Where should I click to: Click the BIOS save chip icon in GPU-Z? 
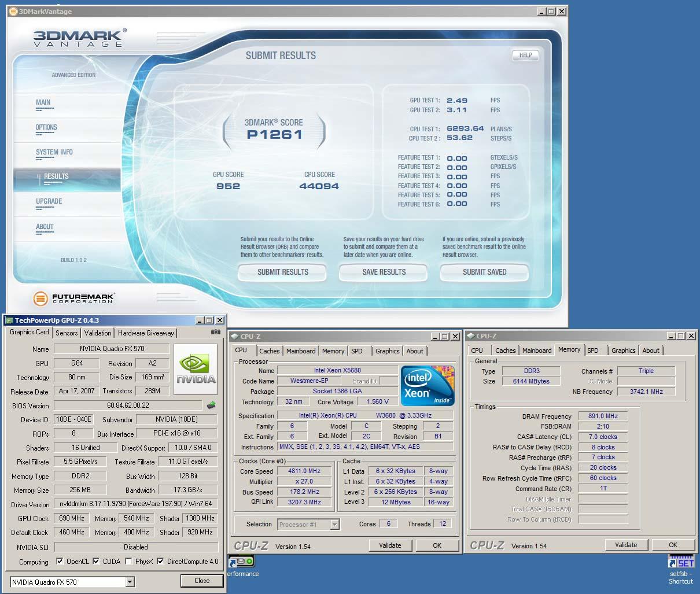[211, 405]
